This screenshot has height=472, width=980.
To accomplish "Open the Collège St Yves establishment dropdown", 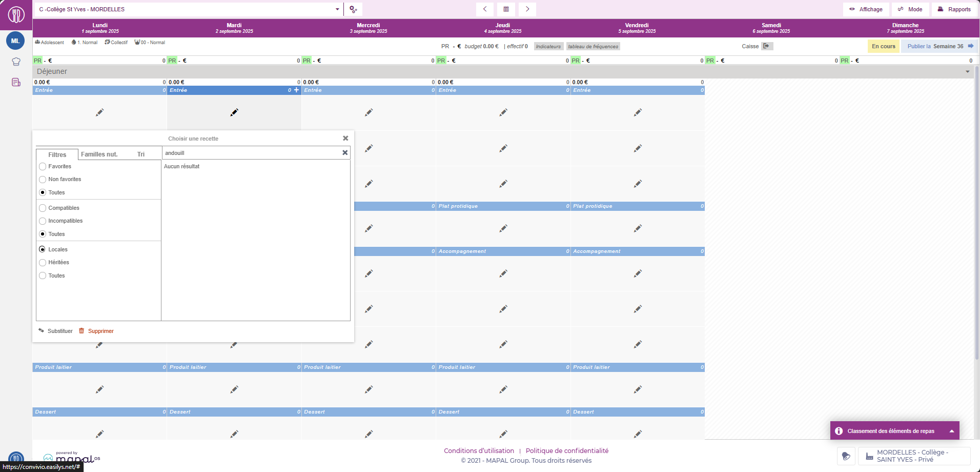I will pos(189,9).
